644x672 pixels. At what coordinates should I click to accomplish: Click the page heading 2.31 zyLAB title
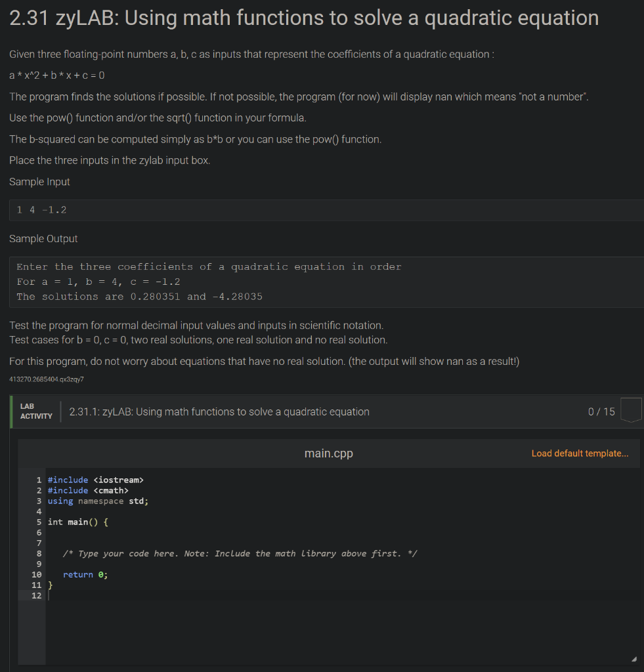304,18
